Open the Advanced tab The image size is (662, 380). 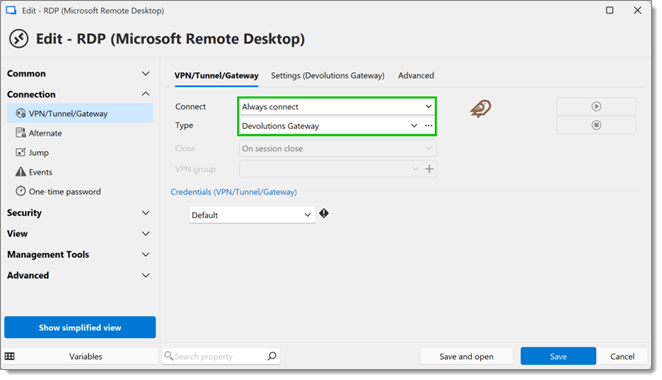click(x=416, y=76)
